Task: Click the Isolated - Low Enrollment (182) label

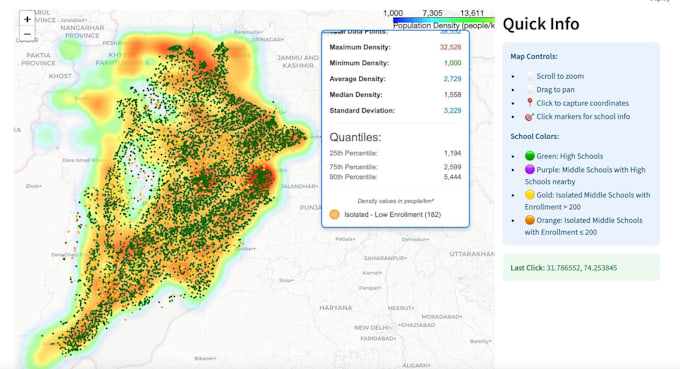Action: [392, 215]
